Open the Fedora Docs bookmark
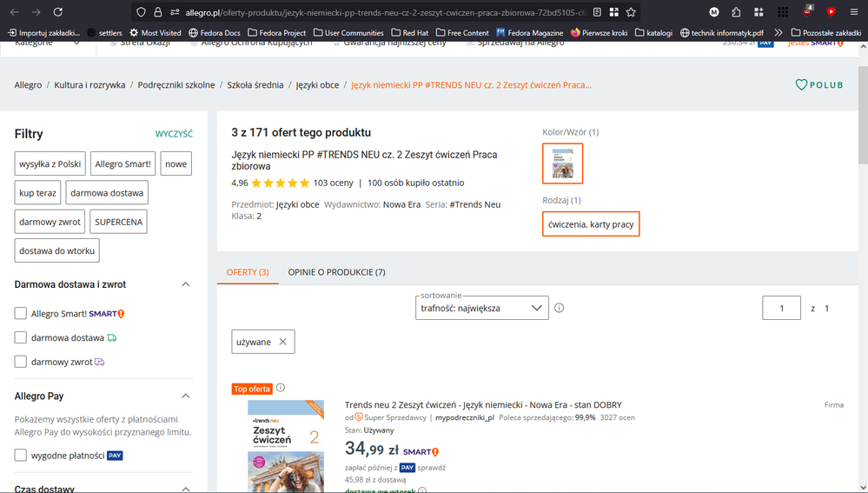The height and width of the screenshot is (493, 868). click(x=215, y=33)
